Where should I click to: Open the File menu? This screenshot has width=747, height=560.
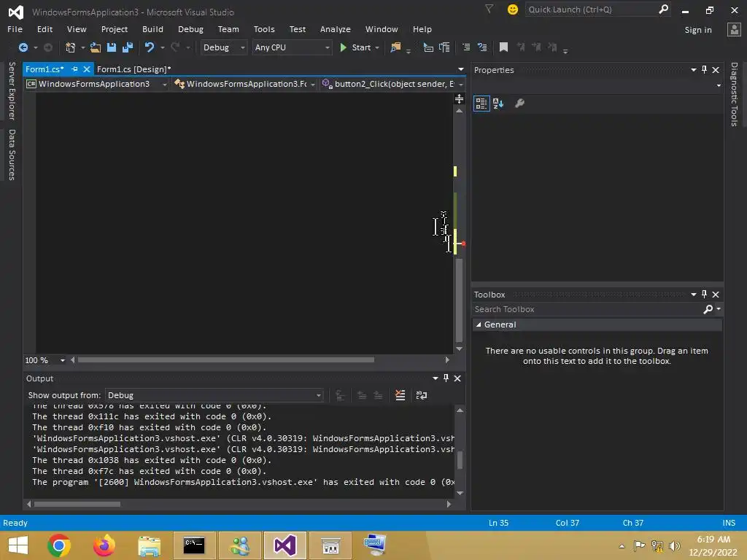[x=15, y=29]
